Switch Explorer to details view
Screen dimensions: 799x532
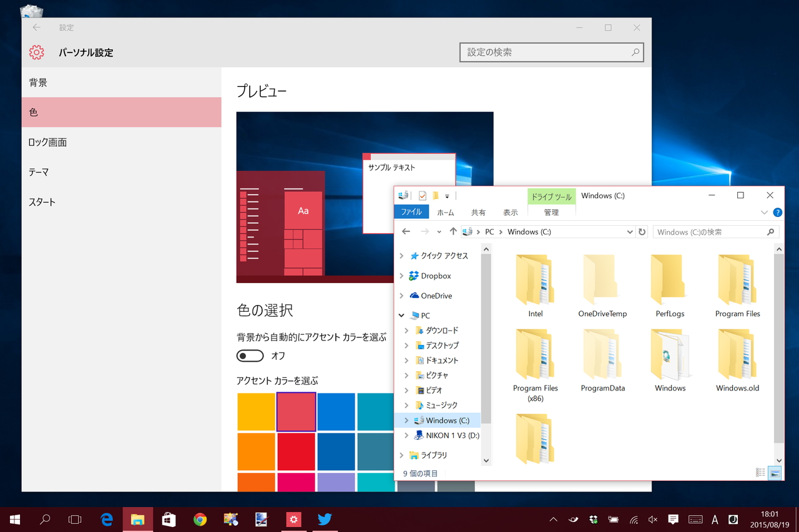point(760,472)
